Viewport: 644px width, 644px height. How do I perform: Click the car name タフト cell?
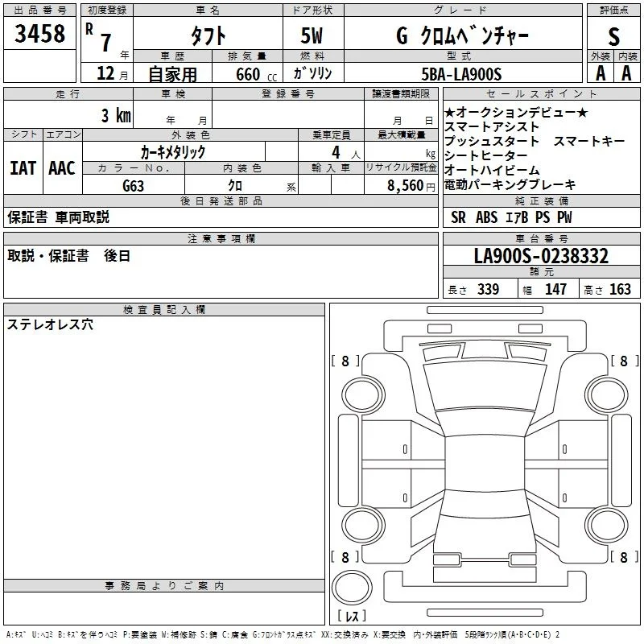208,34
